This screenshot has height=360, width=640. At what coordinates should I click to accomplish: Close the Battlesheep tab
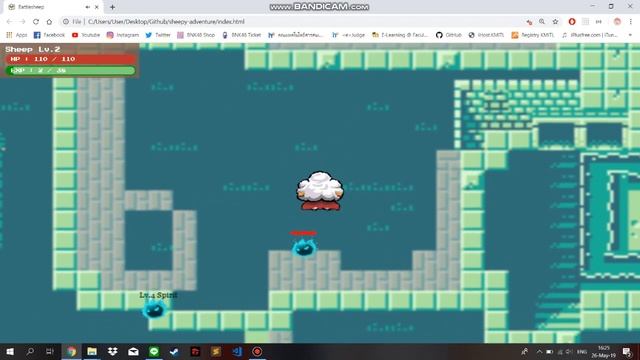(x=97, y=7)
